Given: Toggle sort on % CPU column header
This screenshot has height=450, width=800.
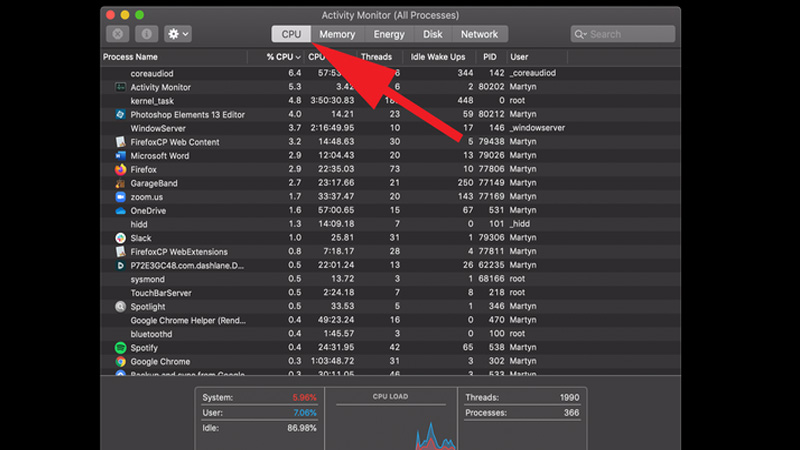Looking at the screenshot, I should click(283, 57).
